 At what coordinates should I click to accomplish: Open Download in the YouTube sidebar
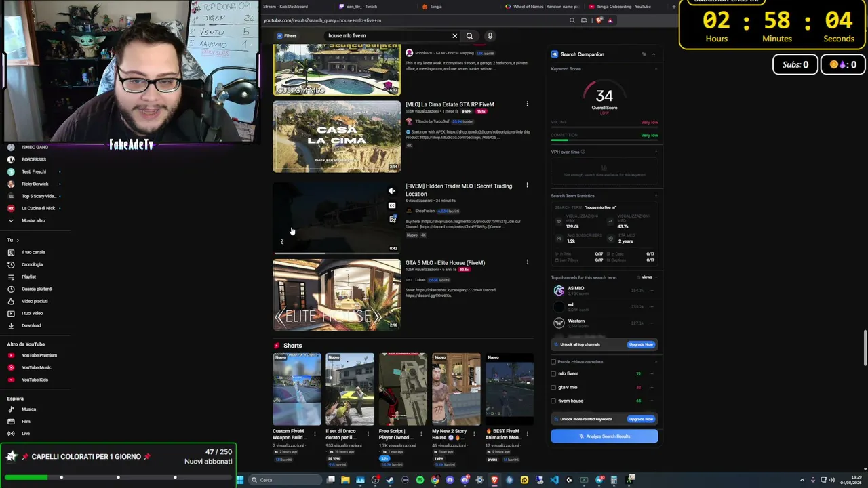31,325
